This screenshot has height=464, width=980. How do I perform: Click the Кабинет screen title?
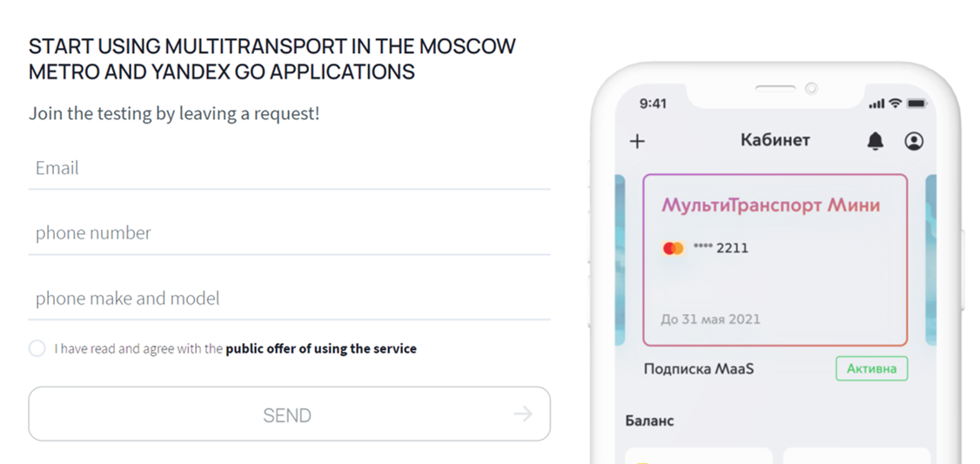coord(775,140)
